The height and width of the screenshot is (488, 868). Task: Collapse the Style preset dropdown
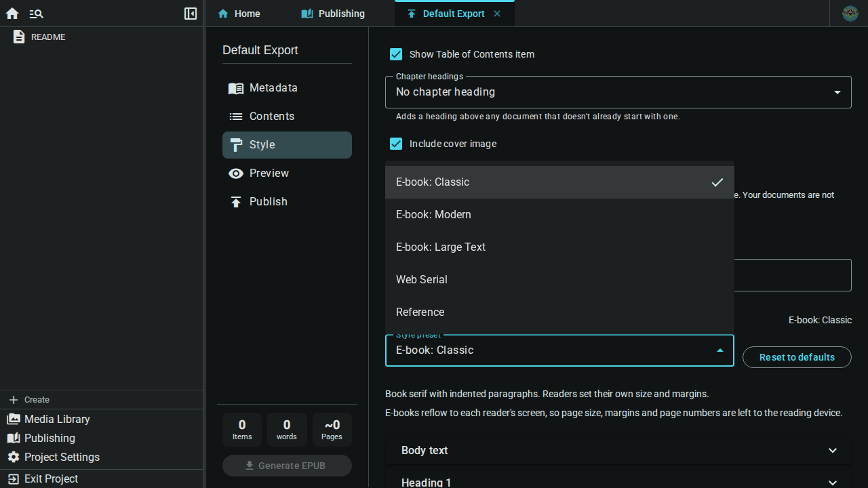(559, 350)
